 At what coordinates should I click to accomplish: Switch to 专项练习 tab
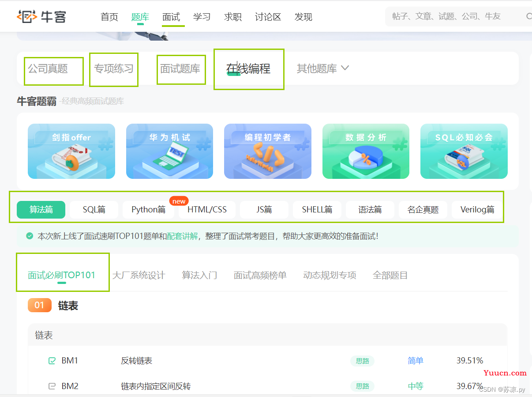pyautogui.click(x=114, y=69)
